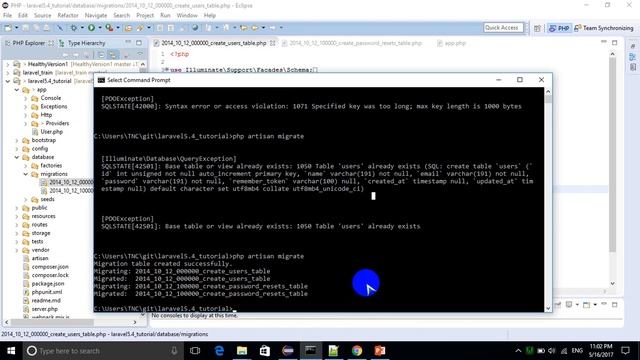Open the Source menu
This screenshot has width=640, height=360.
tap(42, 16)
